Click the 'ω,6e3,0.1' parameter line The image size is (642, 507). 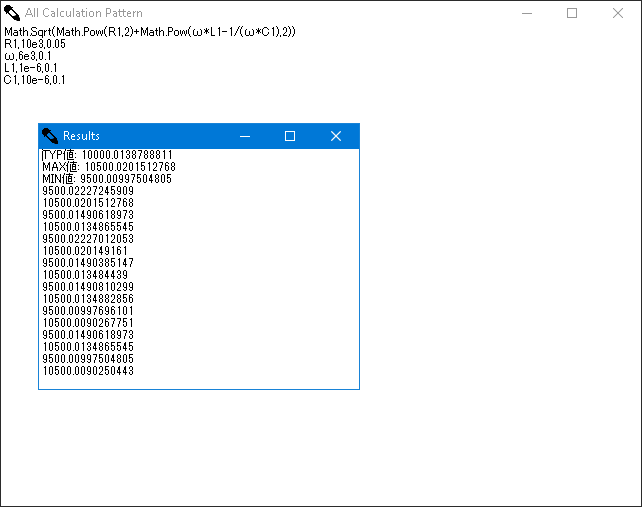(28, 56)
